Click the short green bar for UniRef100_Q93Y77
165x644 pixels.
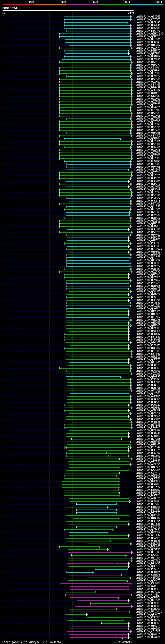(x=77, y=615)
